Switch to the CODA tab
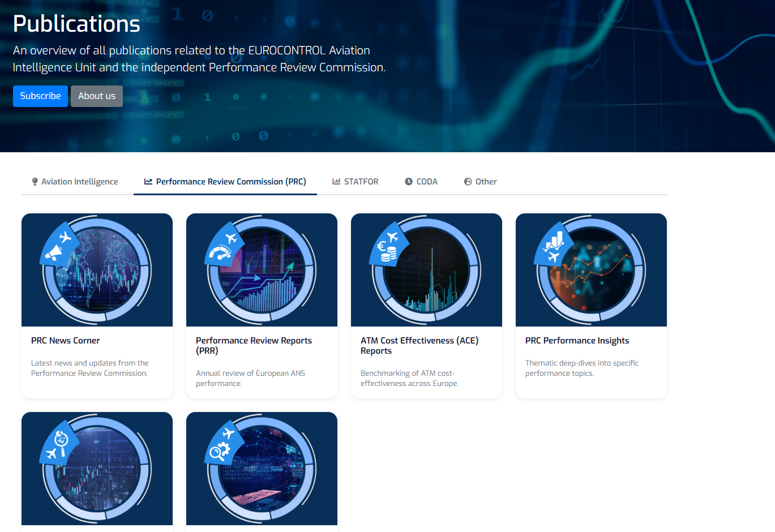Image resolution: width=775 pixels, height=532 pixels. 421,182
